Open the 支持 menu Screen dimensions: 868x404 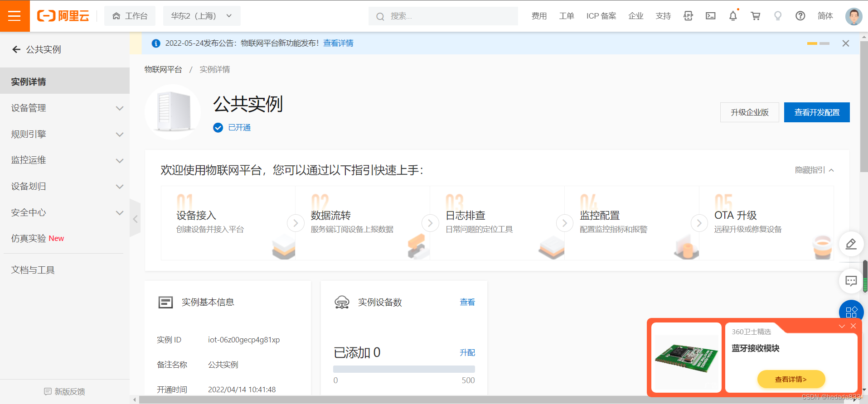click(663, 16)
